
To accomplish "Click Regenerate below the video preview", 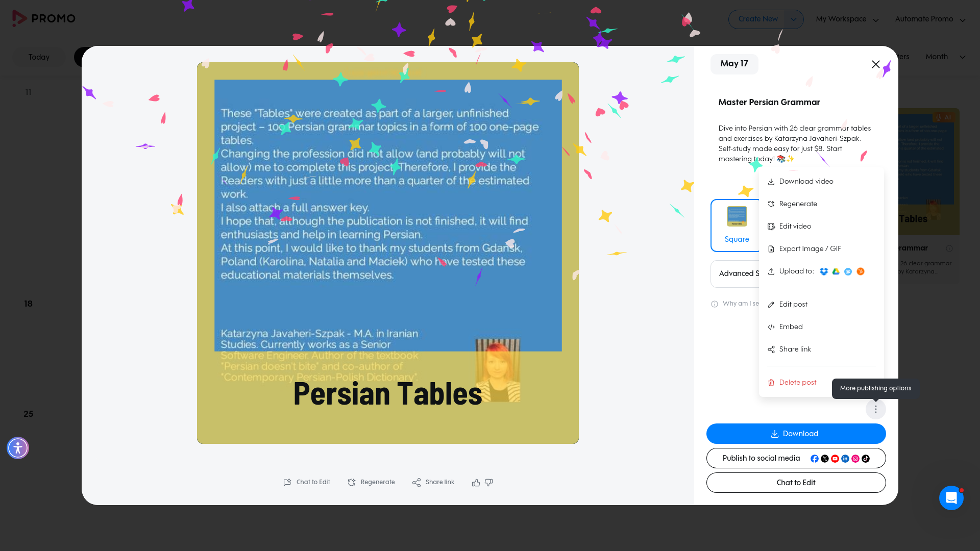I will (371, 482).
